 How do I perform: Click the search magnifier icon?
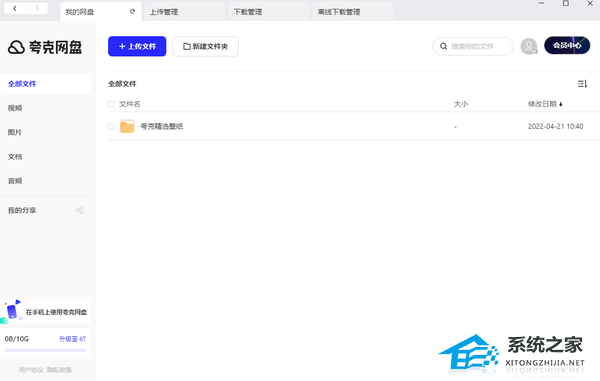[x=443, y=46]
